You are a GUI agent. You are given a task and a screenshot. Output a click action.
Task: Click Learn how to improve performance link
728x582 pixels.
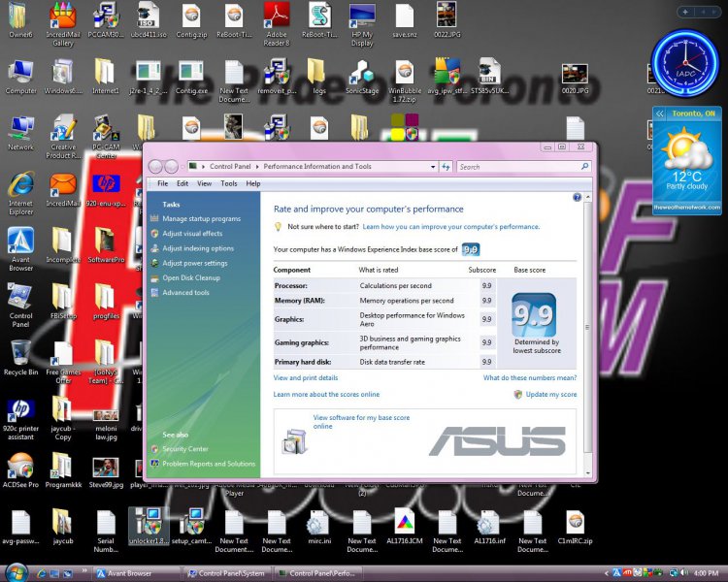[x=450, y=226]
